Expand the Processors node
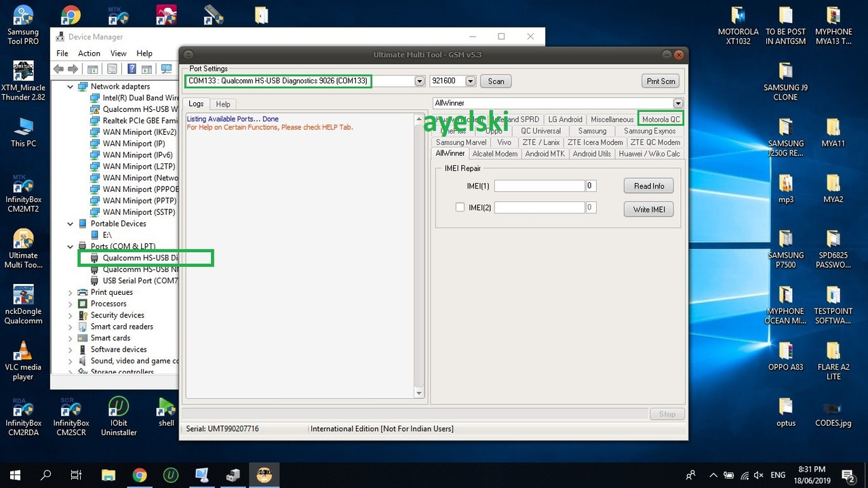 (71, 304)
